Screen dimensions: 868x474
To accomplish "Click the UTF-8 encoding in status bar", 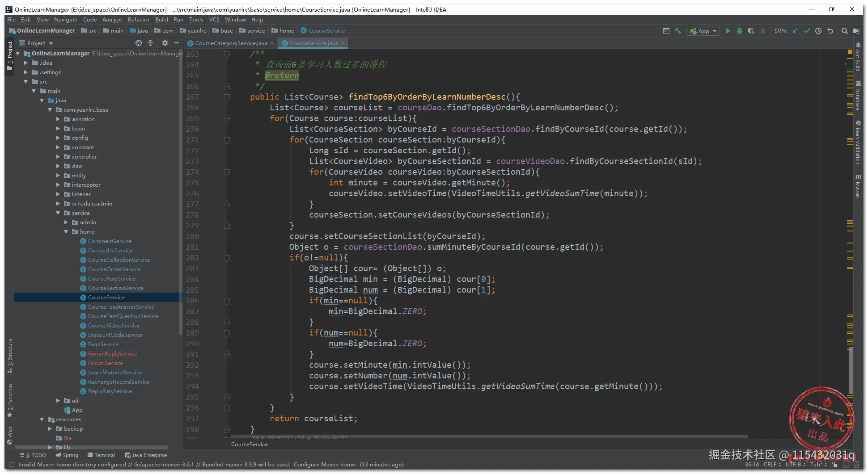I will click(796, 465).
